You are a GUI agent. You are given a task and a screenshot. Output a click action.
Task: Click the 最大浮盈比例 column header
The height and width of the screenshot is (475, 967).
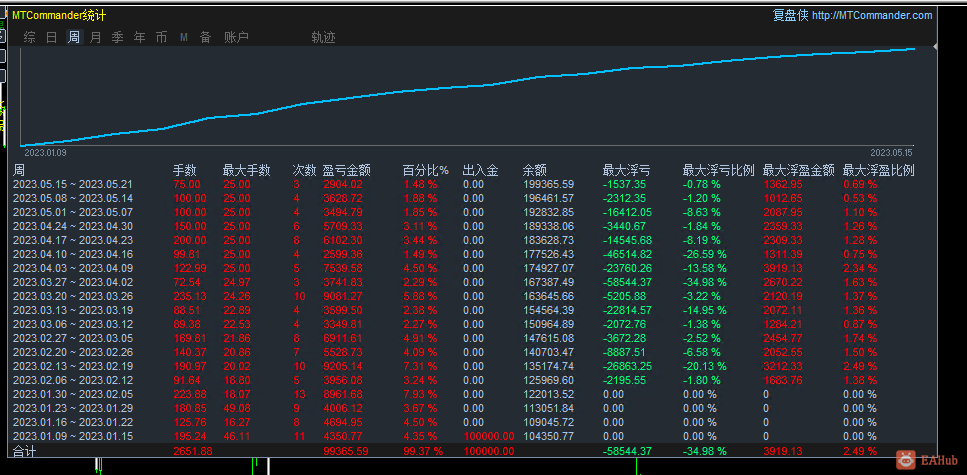click(x=878, y=170)
